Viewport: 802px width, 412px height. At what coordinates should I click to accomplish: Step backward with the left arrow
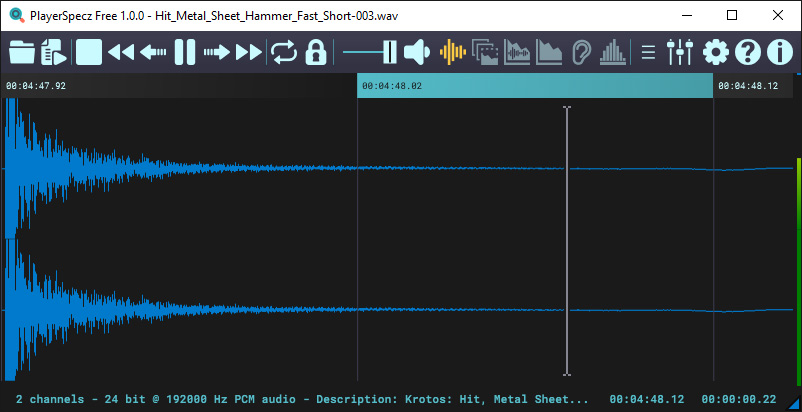(153, 52)
